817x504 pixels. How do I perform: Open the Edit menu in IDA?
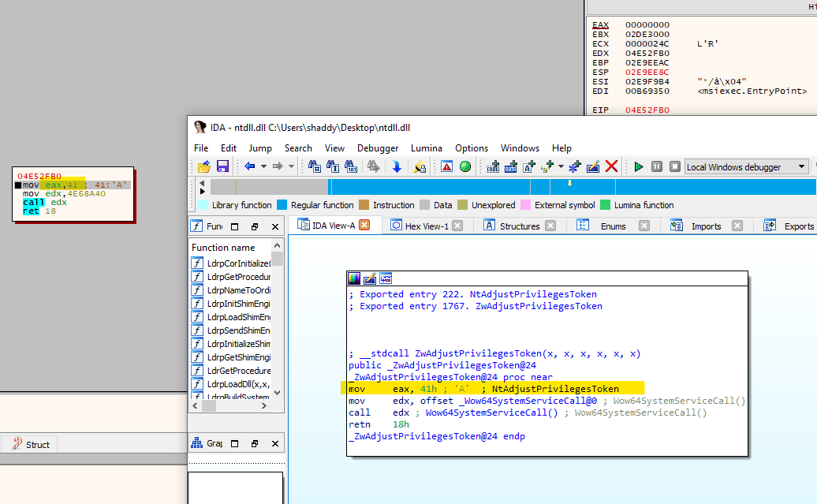tap(228, 148)
